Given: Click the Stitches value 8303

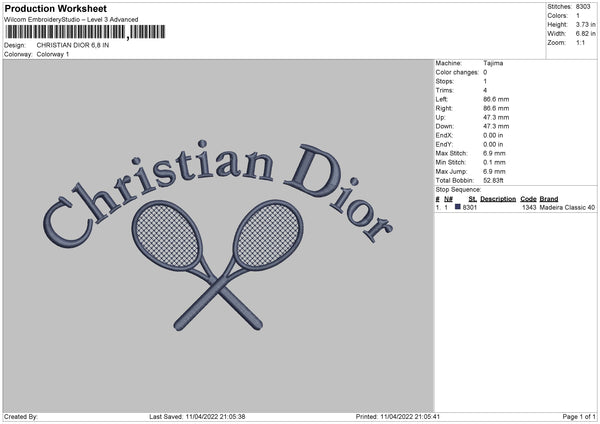Looking at the screenshot, I should coord(583,7).
